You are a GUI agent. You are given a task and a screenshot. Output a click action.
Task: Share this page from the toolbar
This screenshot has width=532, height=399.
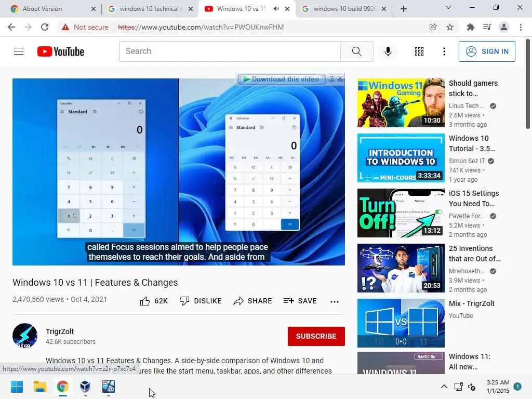[433, 27]
